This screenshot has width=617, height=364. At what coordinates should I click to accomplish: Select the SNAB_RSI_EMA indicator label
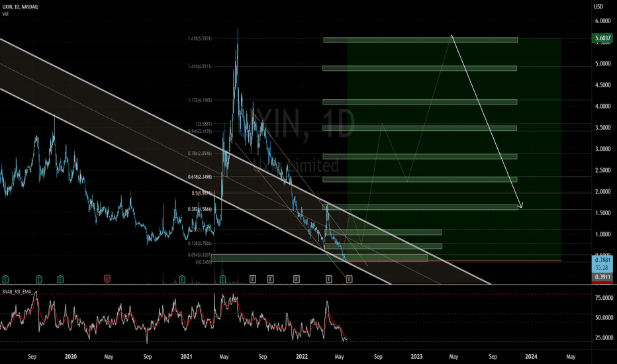click(x=17, y=292)
